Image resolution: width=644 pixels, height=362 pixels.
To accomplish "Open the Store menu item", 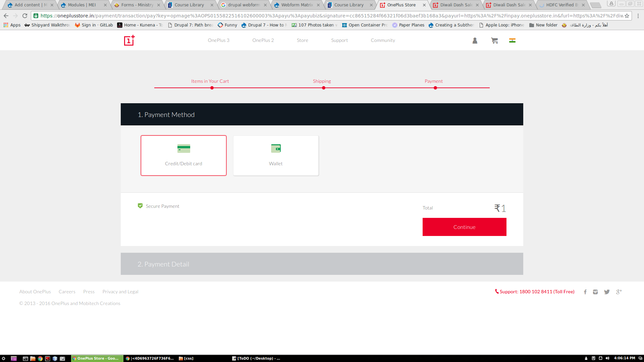I will point(302,40).
